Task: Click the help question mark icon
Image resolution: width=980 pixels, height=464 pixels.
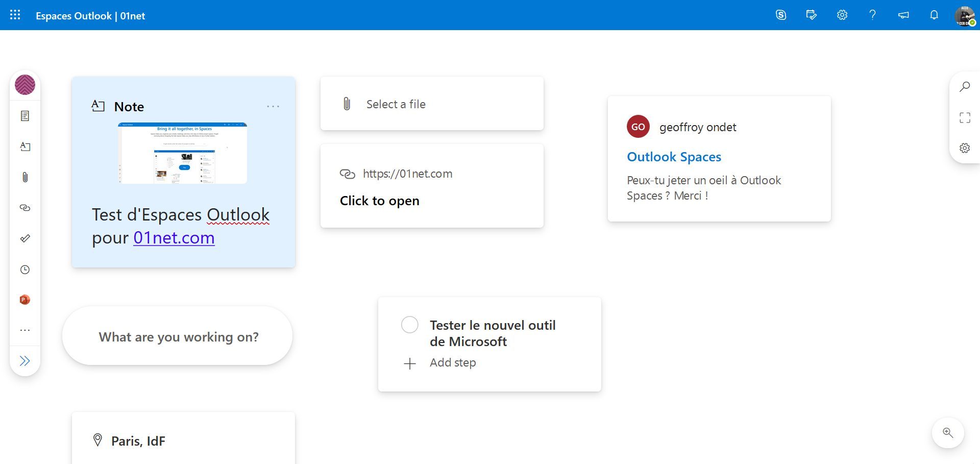Action: [x=872, y=15]
